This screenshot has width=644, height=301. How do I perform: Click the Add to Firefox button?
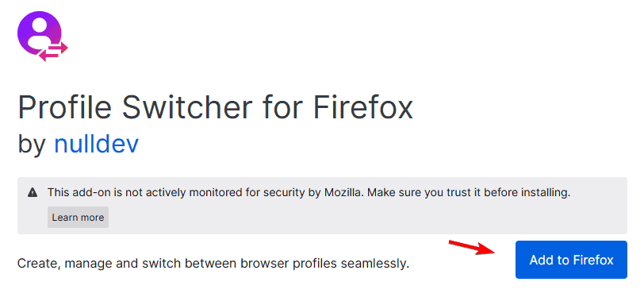pyautogui.click(x=571, y=260)
